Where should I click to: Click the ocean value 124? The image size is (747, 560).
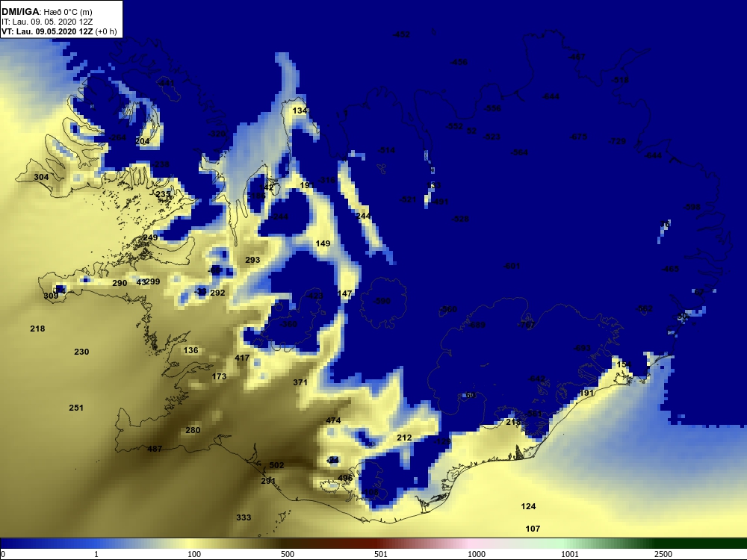click(528, 506)
